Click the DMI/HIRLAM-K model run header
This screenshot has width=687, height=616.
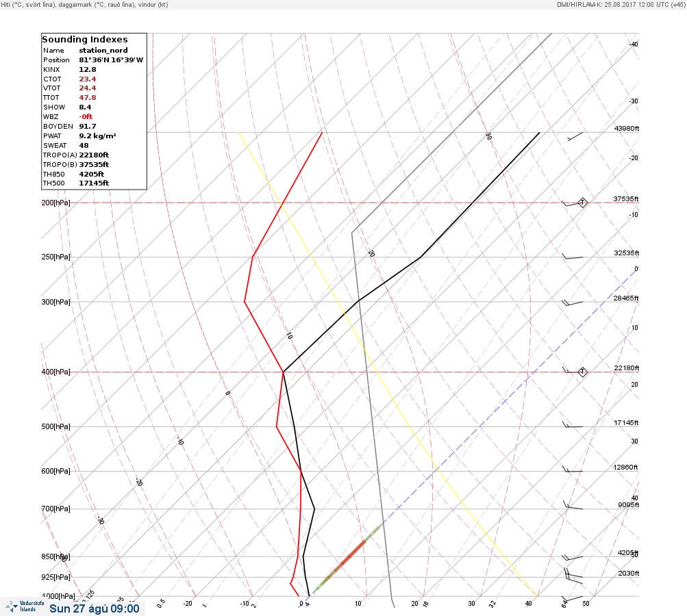[x=621, y=4]
